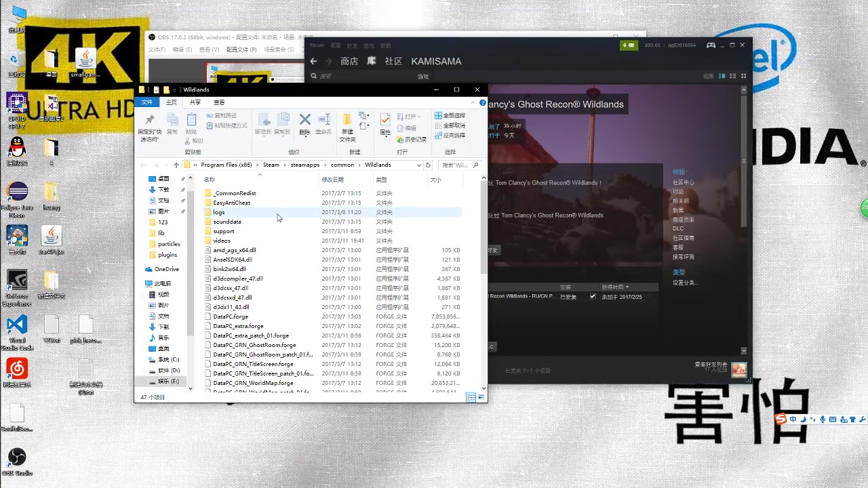The height and width of the screenshot is (488, 868).
Task: Click Steam Set categories (设置分类) link
Action: [x=685, y=283]
